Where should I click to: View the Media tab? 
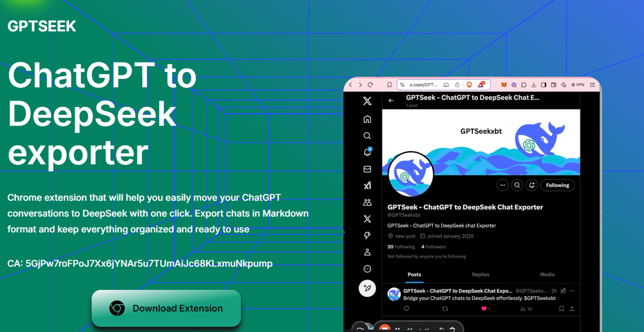547,274
